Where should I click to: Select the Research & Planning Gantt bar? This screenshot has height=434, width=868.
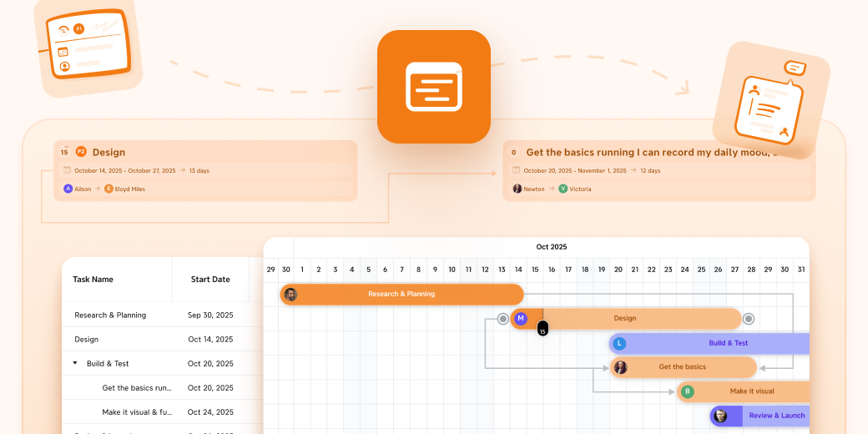[x=401, y=295]
